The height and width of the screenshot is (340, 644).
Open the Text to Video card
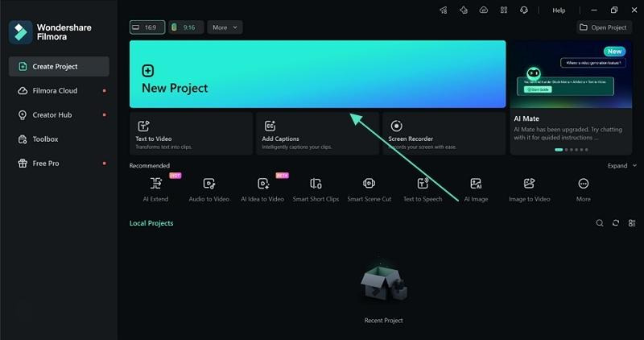(x=191, y=134)
